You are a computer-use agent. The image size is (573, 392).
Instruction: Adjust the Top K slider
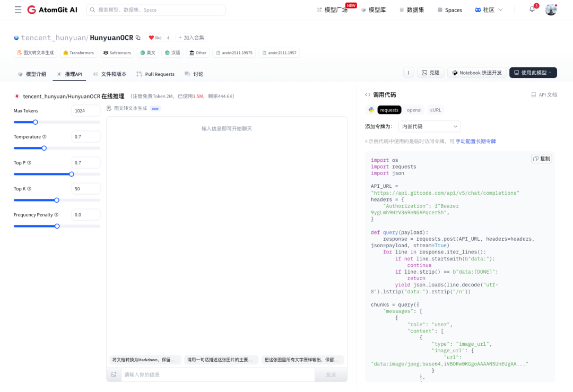57,200
